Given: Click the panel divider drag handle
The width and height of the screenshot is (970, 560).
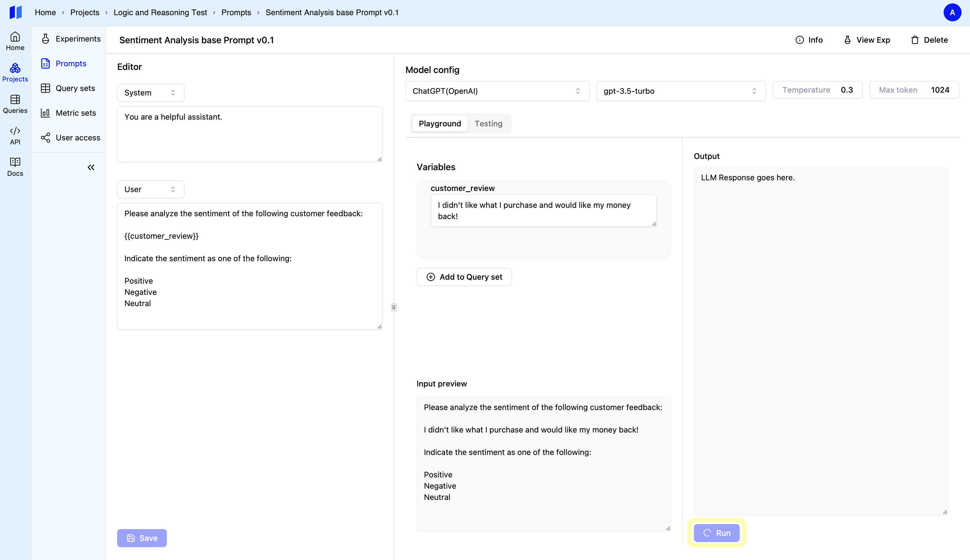Looking at the screenshot, I should pyautogui.click(x=393, y=307).
